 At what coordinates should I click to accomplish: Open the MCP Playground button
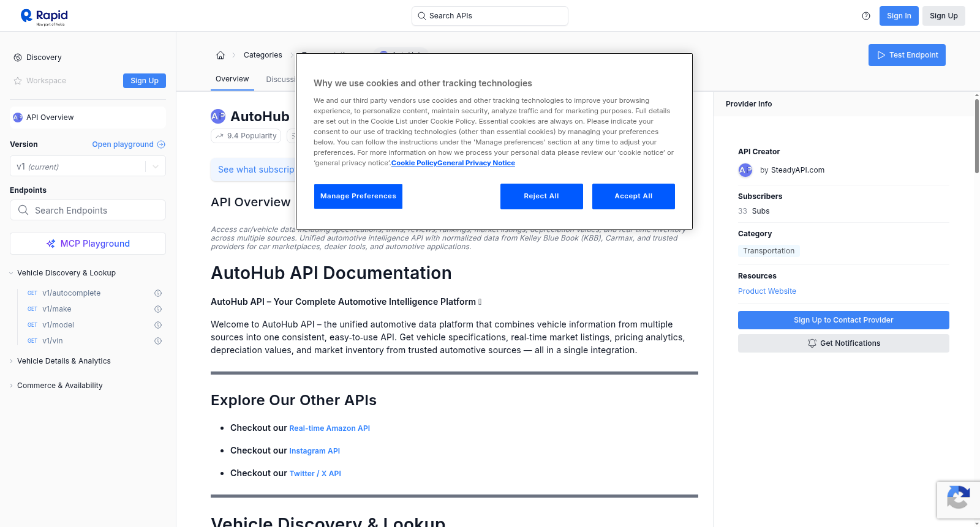(88, 244)
